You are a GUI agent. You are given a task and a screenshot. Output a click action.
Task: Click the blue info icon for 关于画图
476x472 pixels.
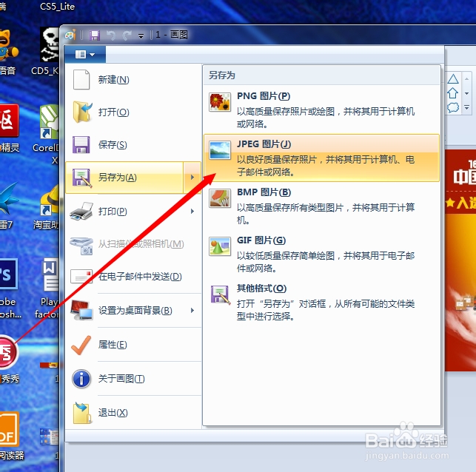81,379
